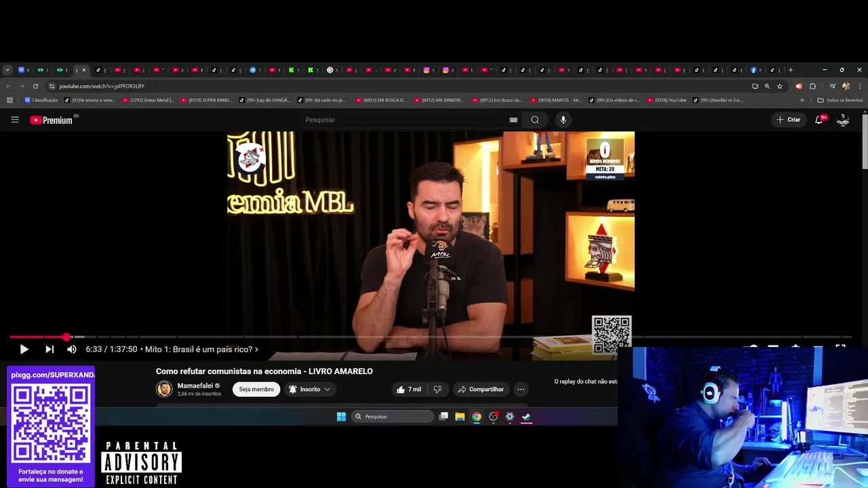Expand the Inscrito subscription dropdown
Image resolution: width=868 pixels, height=488 pixels.
[x=310, y=389]
